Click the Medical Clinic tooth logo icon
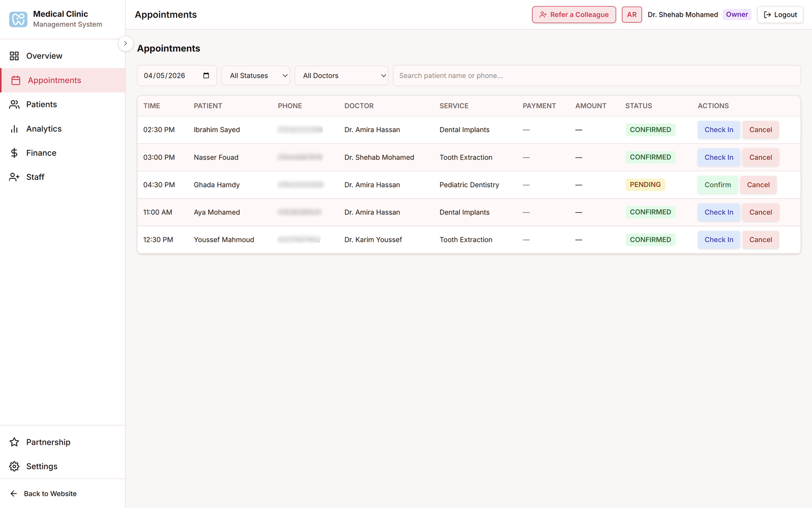Viewport: 812px width, 508px height. coord(18,19)
